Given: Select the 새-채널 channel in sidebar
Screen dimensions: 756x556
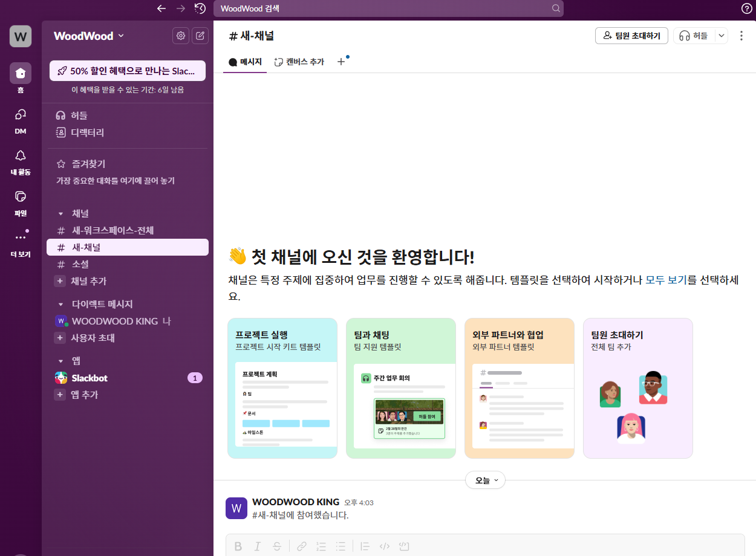Looking at the screenshot, I should click(x=128, y=247).
